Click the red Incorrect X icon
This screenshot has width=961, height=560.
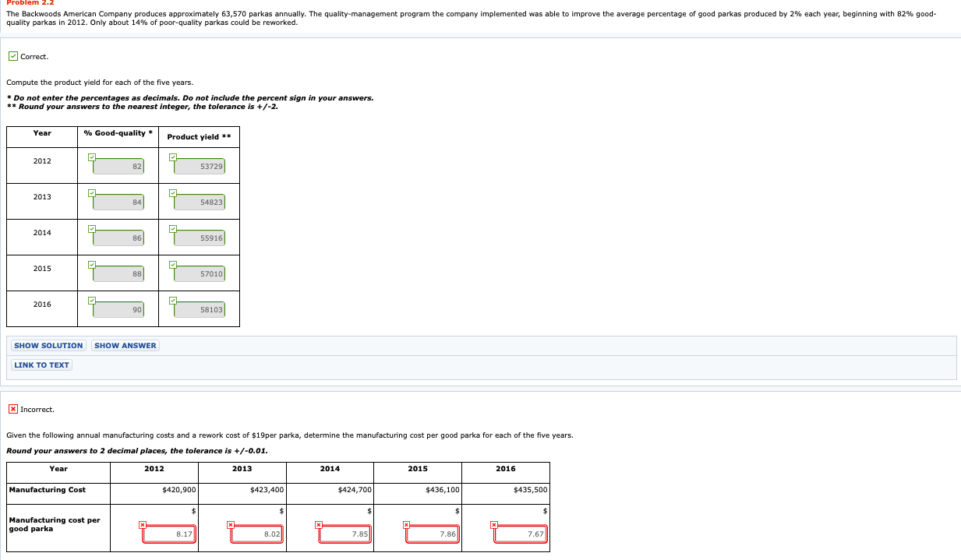click(x=13, y=409)
